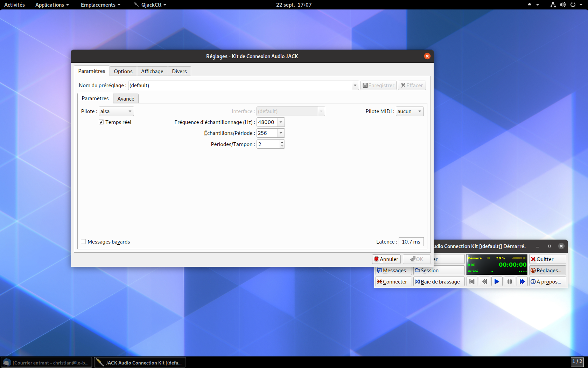The image size is (588, 368).
Task: Click the Fast-forward transport button
Action: tap(522, 281)
